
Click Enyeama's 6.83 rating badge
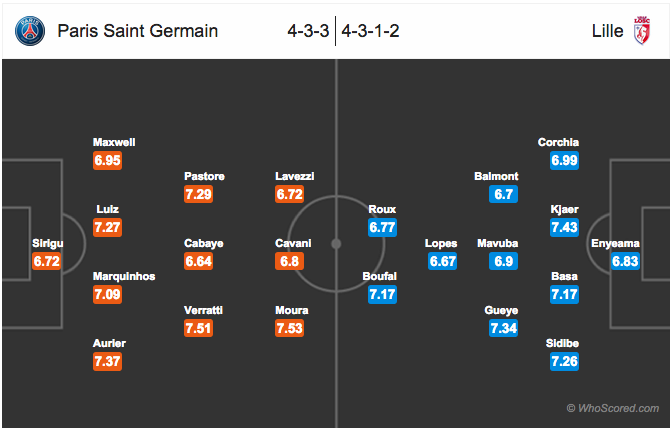point(625,261)
